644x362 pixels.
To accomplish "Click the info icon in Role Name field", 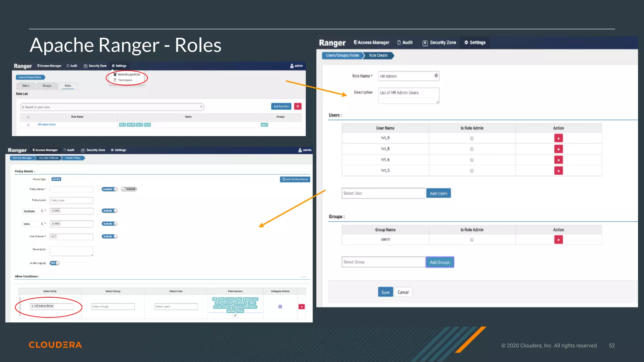I will pyautogui.click(x=436, y=76).
